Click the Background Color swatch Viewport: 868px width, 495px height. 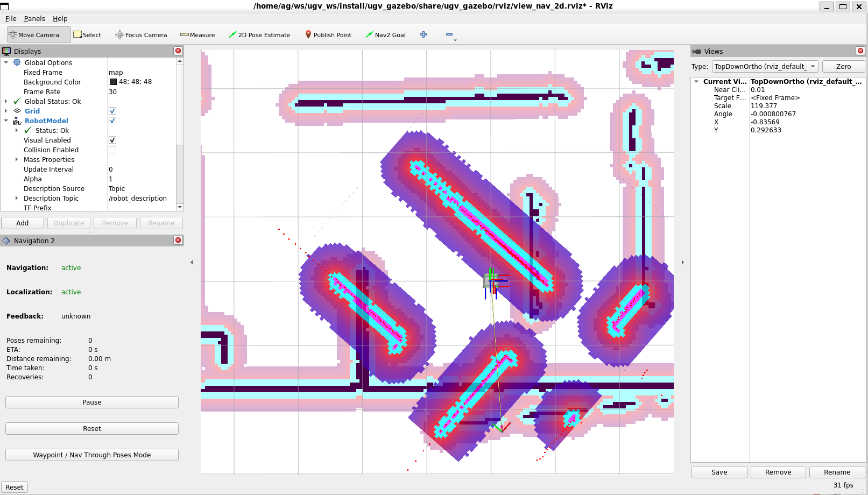click(114, 82)
